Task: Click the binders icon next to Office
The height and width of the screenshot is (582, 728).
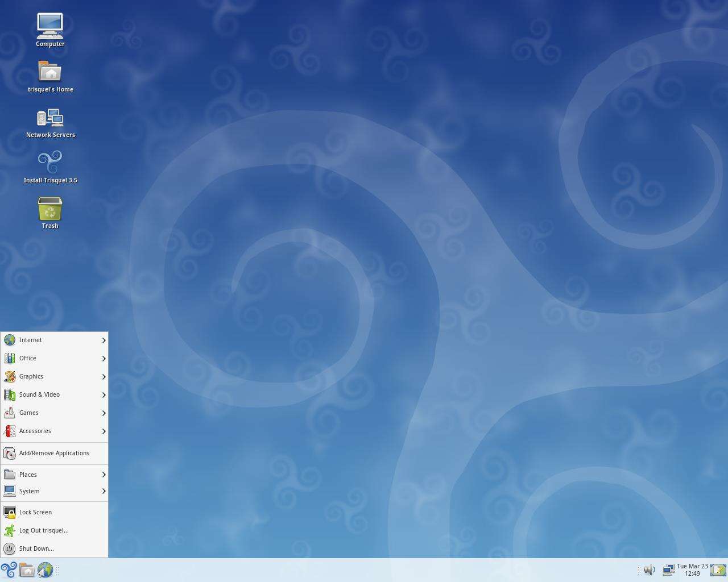Action: tap(10, 358)
